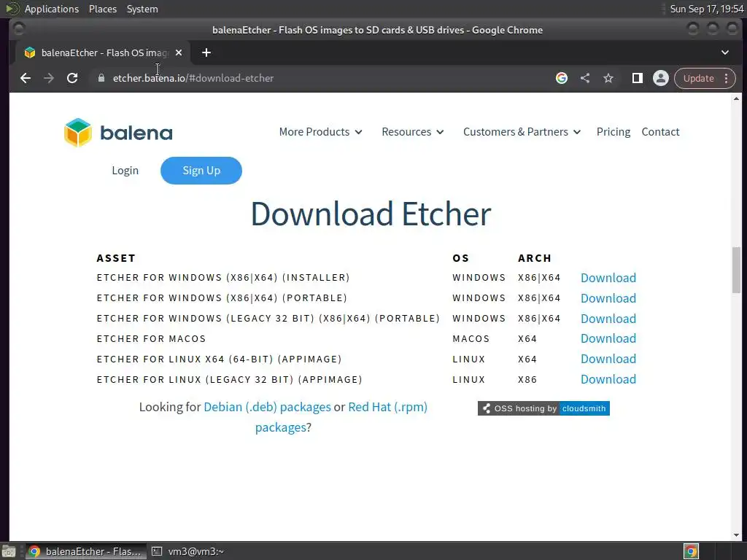The image size is (747, 560).
Task: Click the panel icon beside Applications
Action: (x=12, y=9)
